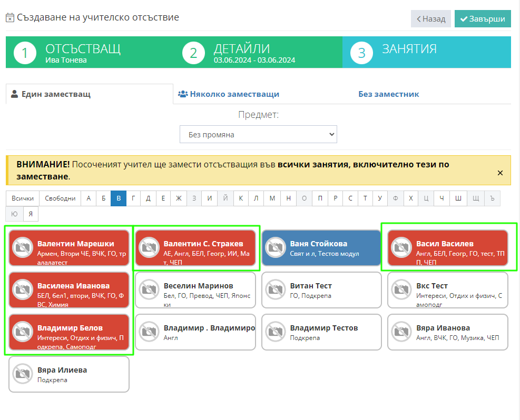Screen dimensions: 520x420
Task: Click Вяра Иванова's placeholder photo icon
Action: (x=401, y=332)
